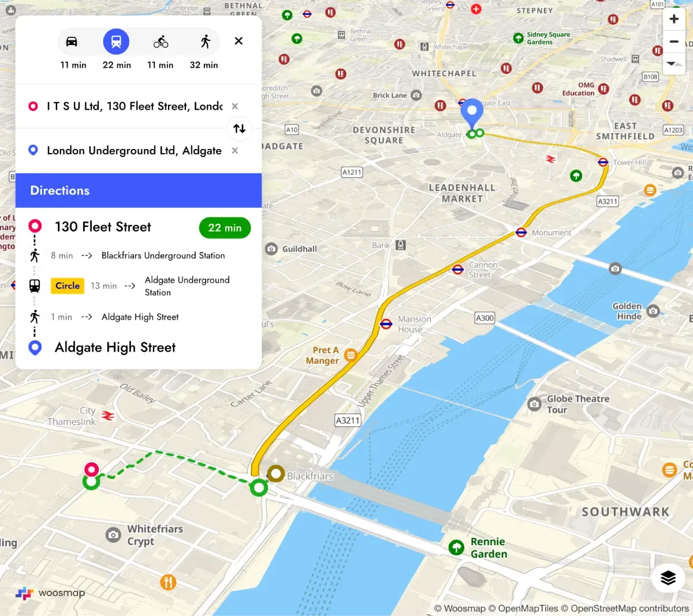
Task: Clear the London Underground Ltd destination field
Action: click(x=234, y=151)
